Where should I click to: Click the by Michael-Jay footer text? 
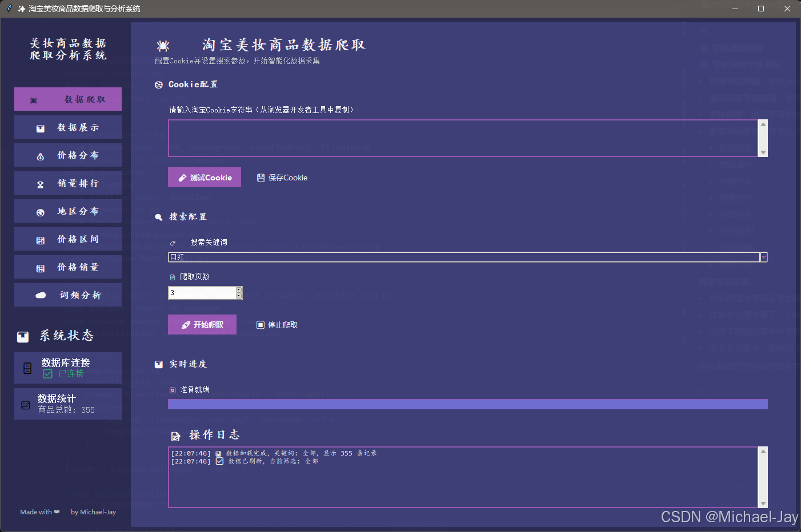(x=93, y=512)
